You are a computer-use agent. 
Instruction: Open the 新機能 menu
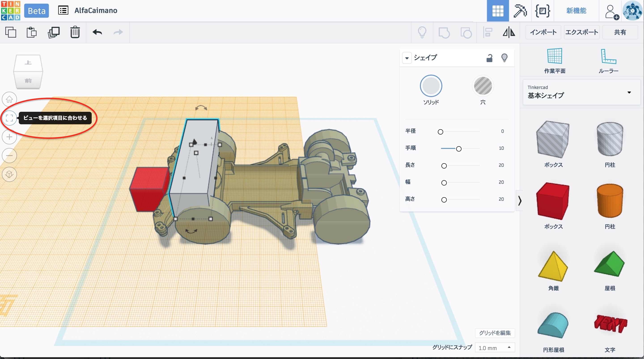pos(576,11)
